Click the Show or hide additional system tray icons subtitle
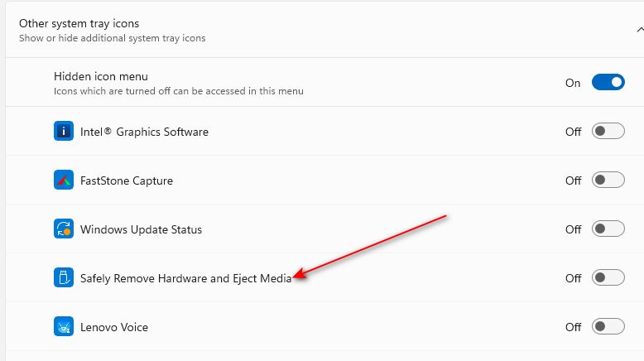The height and width of the screenshot is (361, 644). click(x=112, y=38)
